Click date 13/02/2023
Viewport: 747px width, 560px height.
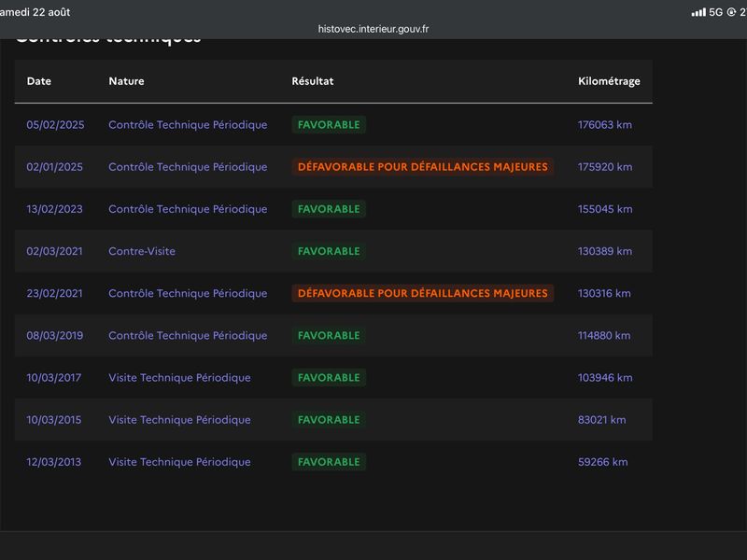55,209
